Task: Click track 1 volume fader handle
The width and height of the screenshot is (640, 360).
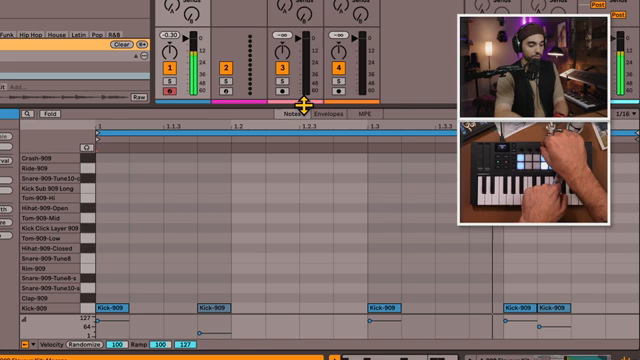Action: [x=186, y=38]
